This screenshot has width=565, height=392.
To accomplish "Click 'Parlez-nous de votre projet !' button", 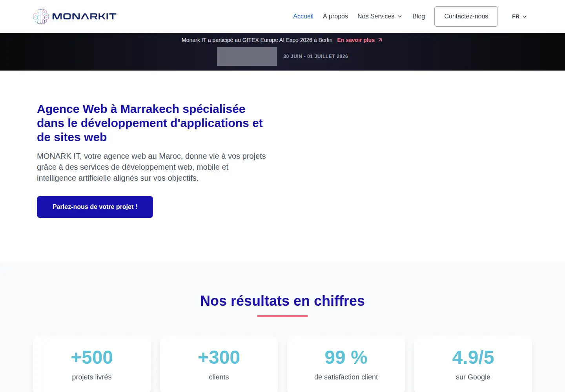I will 95,207.
